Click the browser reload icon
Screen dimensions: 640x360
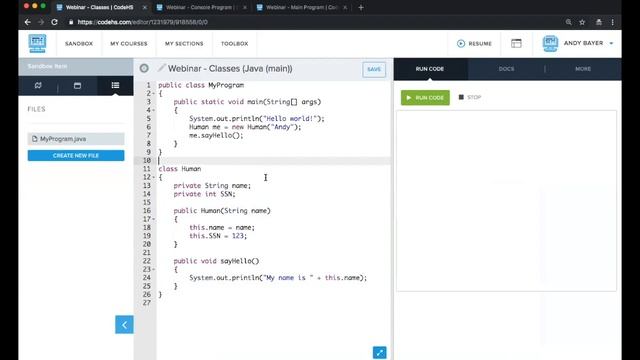coord(54,22)
